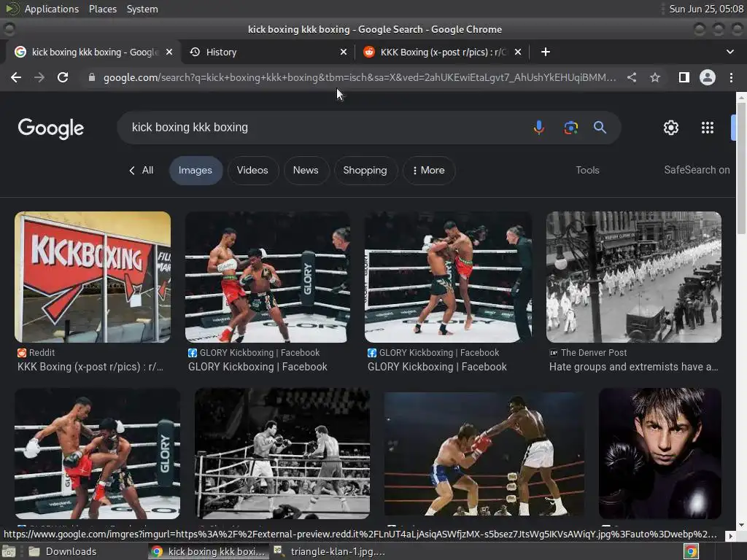Open 'Hate groups and extremists' result link

click(633, 367)
